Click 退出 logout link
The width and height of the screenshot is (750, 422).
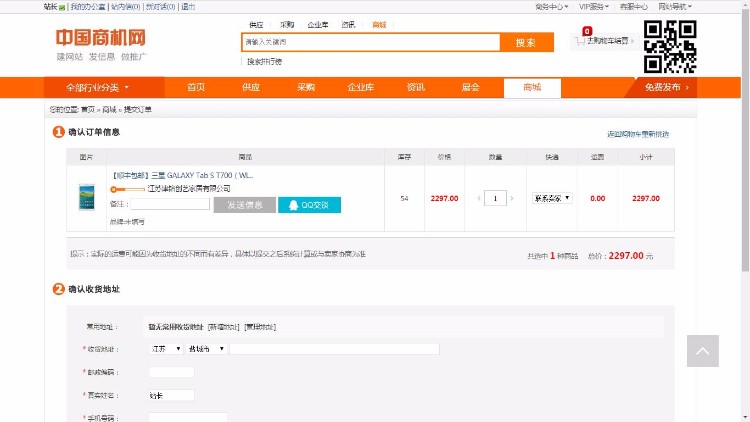(x=188, y=7)
